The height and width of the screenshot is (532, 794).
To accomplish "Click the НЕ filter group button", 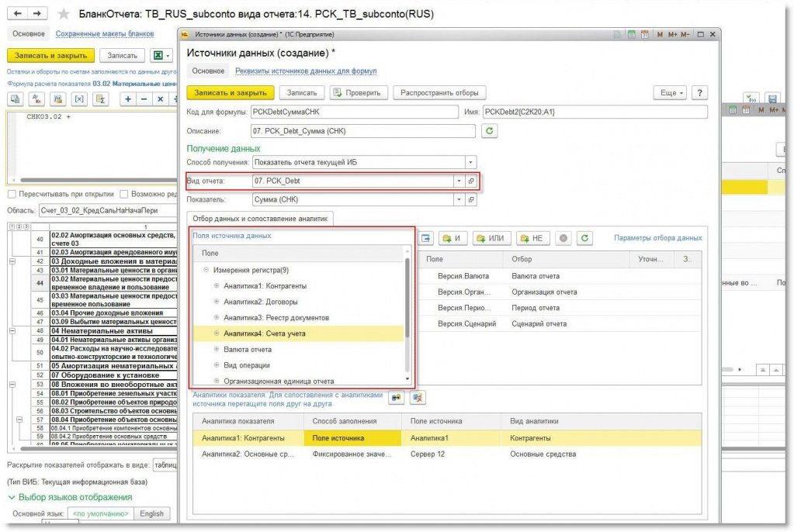I will point(532,238).
